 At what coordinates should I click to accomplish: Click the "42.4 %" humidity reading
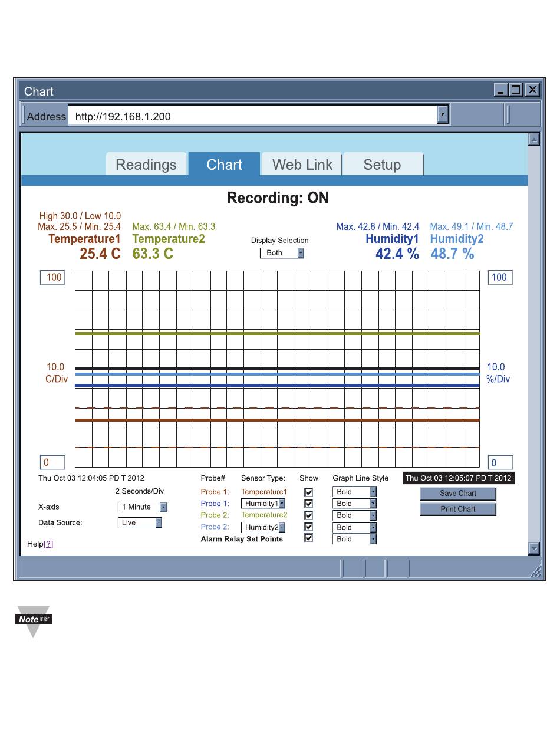[x=397, y=254]
